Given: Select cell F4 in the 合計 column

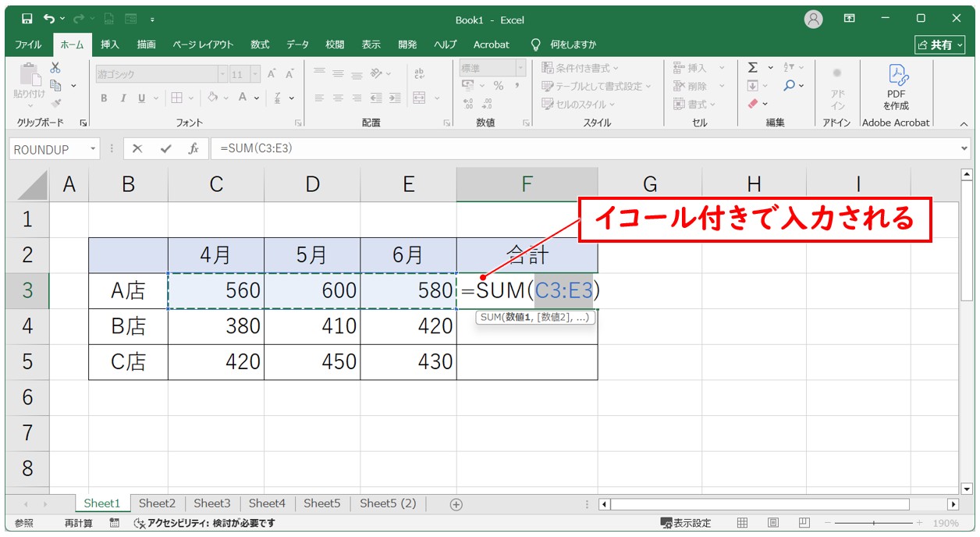Looking at the screenshot, I should pyautogui.click(x=527, y=326).
